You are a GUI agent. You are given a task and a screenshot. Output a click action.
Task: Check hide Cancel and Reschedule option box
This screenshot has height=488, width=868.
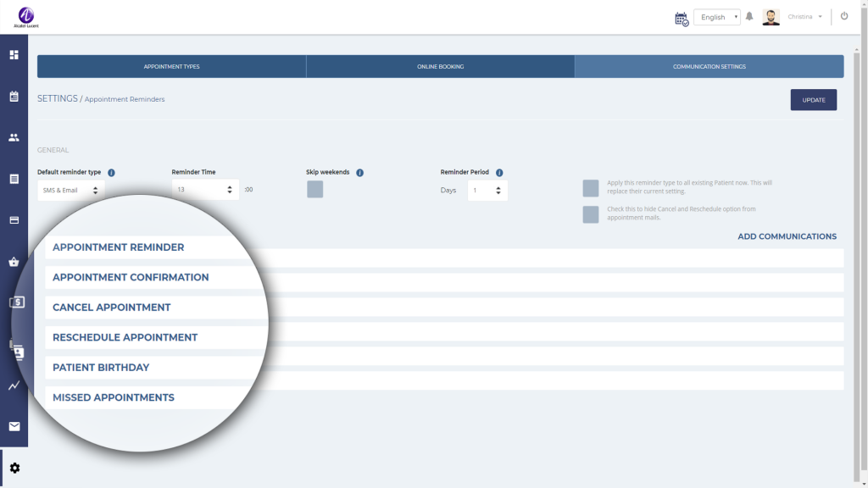pos(591,214)
